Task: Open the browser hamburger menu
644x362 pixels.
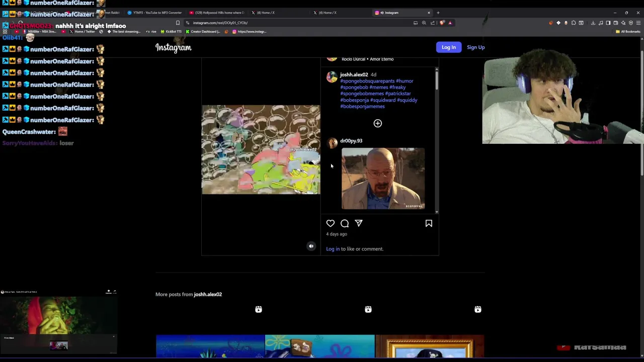Action: coord(638,23)
